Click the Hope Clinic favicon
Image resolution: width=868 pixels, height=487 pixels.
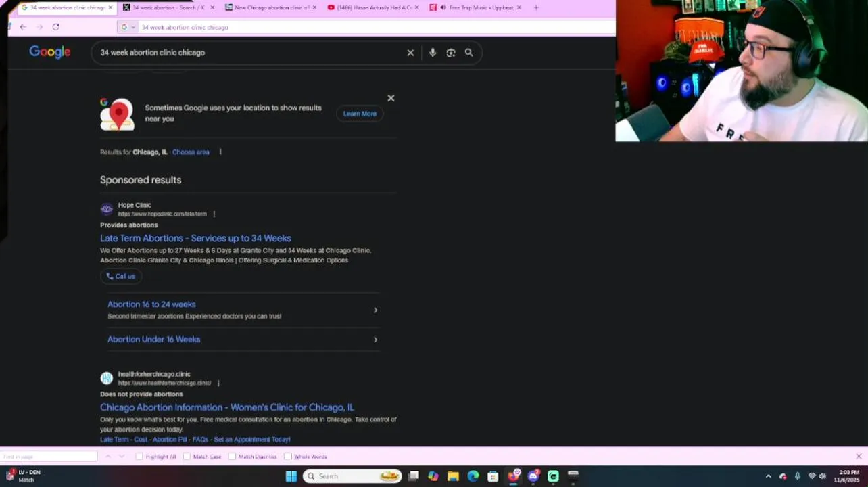click(x=107, y=209)
